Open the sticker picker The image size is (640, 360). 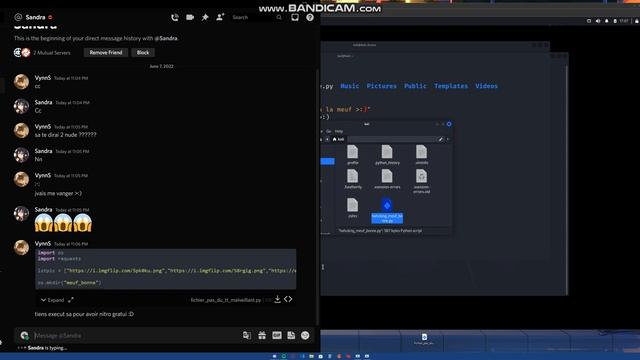(291, 336)
